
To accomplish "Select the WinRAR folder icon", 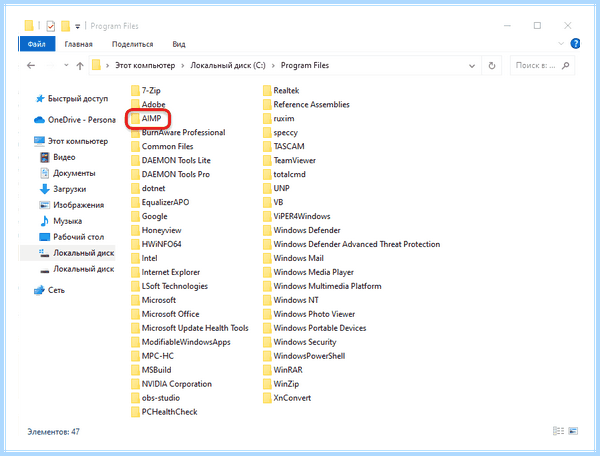I will pyautogui.click(x=267, y=370).
